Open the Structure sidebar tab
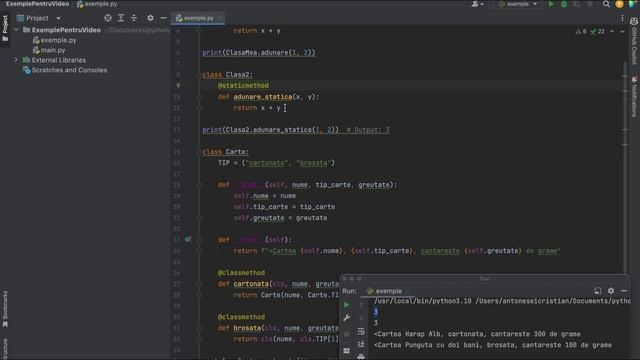640x360 pixels. (5, 349)
